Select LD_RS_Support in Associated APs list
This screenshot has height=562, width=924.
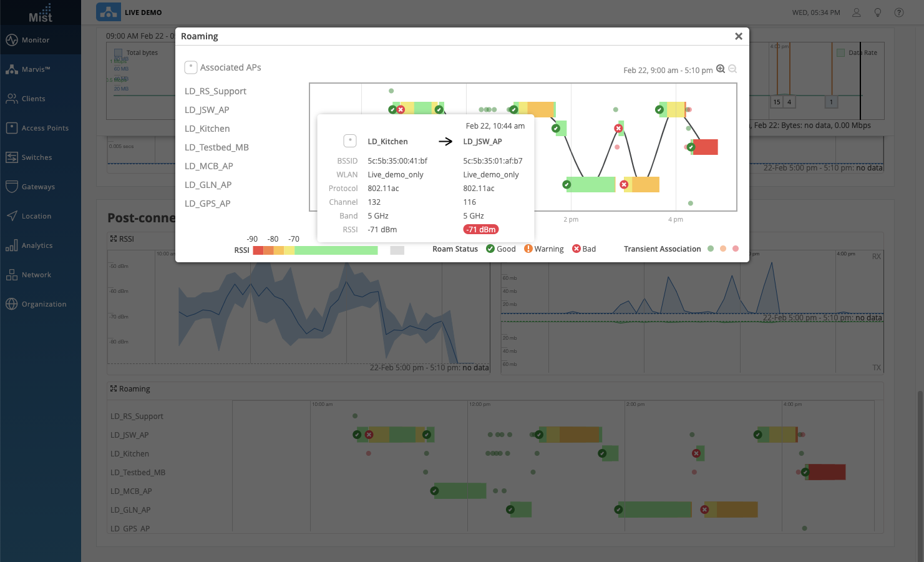(x=215, y=91)
